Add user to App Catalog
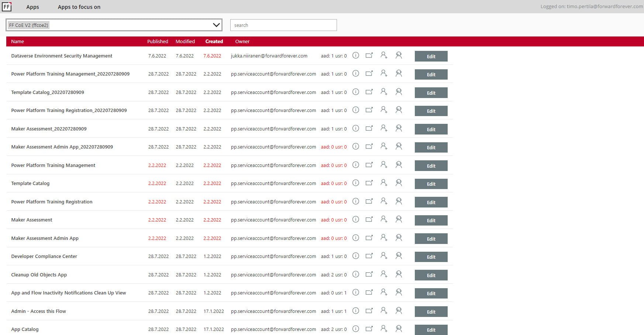The width and height of the screenshot is (644, 335). click(x=384, y=329)
